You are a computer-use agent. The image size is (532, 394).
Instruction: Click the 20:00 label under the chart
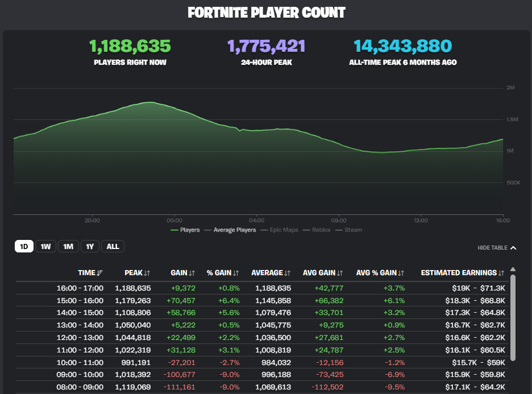point(92,221)
